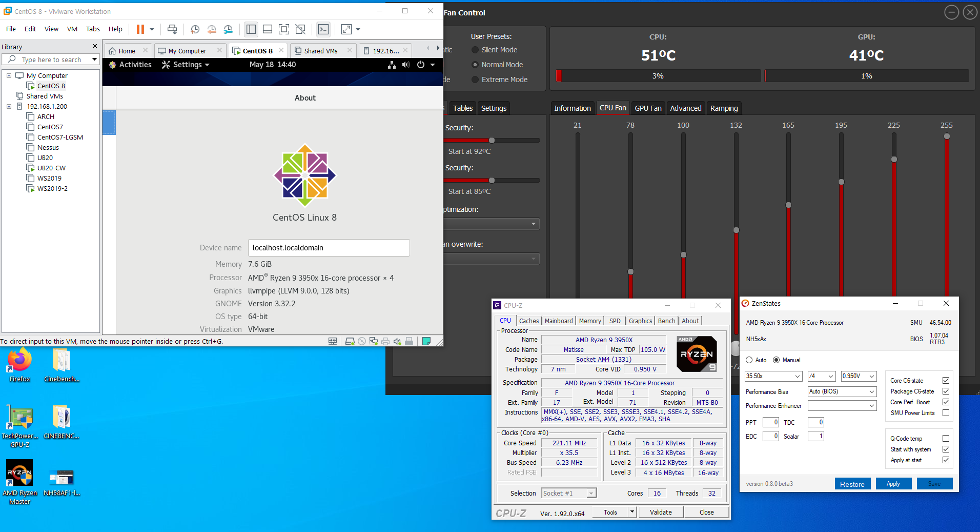
Task: Toggle the library sidebar view icon
Action: (x=251, y=29)
